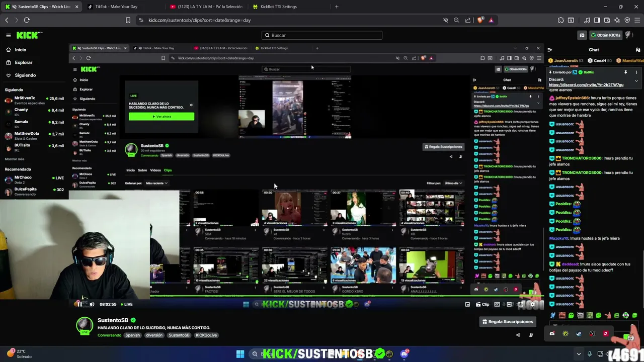Open the music note playlist icon
This screenshot has width=644, height=362.
pos(587,20)
